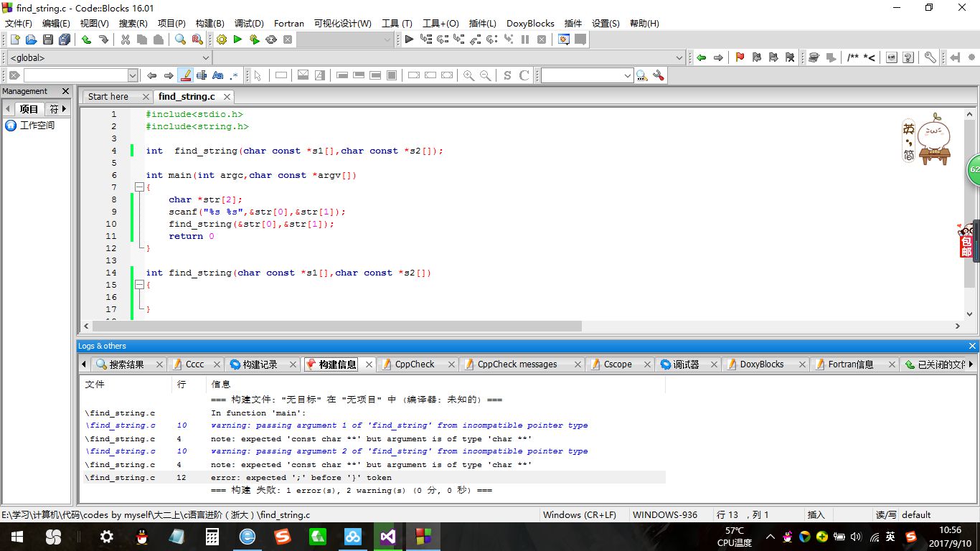Toggle highlight occurrences pencil button

coord(185,75)
